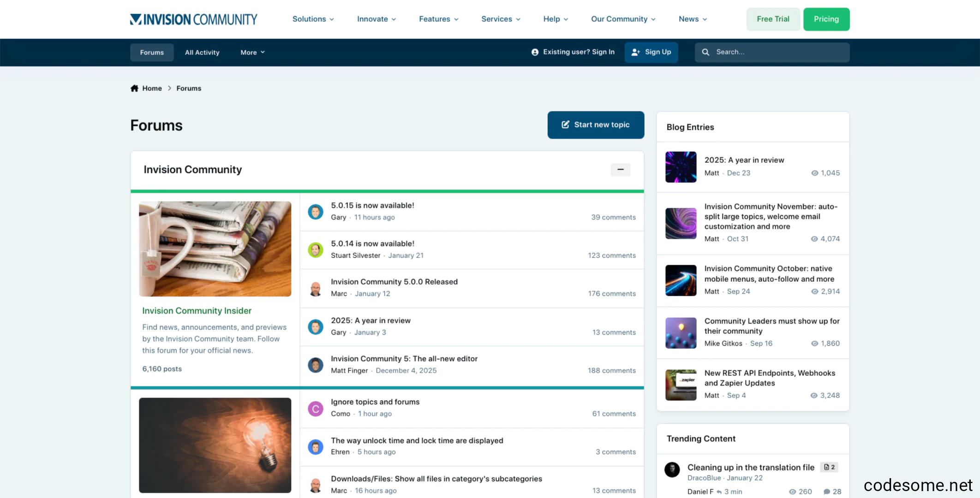Image resolution: width=980 pixels, height=498 pixels.
Task: Click the Sign Up button
Action: tap(651, 52)
